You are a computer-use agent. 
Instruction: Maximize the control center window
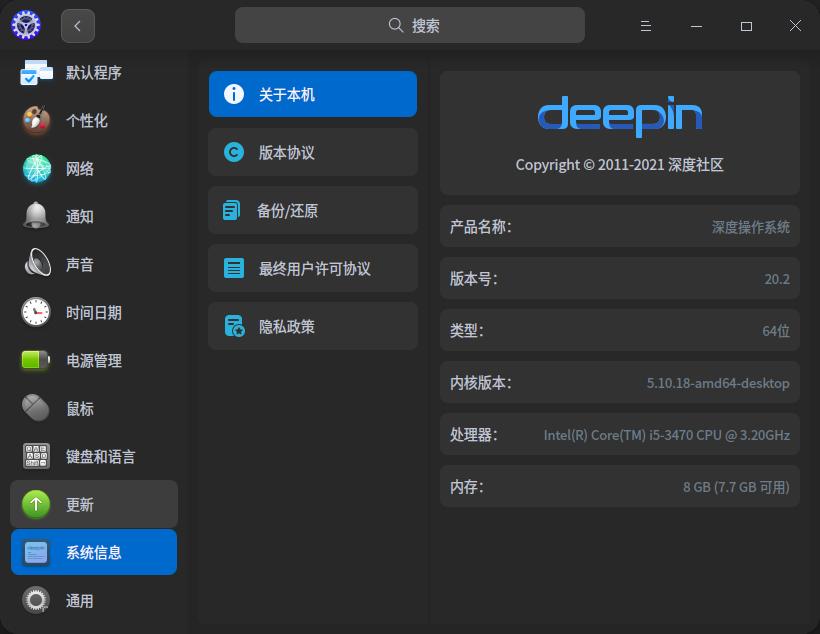pyautogui.click(x=746, y=26)
